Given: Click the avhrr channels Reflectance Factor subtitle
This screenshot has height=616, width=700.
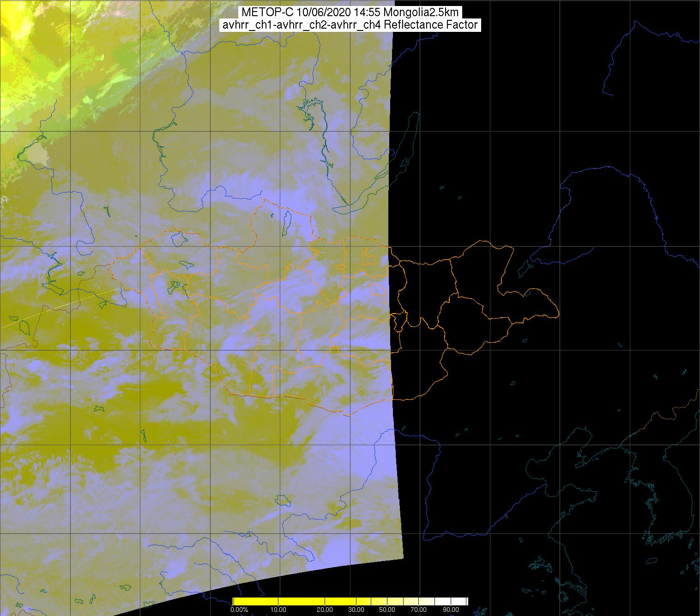Looking at the screenshot, I should click(x=350, y=25).
